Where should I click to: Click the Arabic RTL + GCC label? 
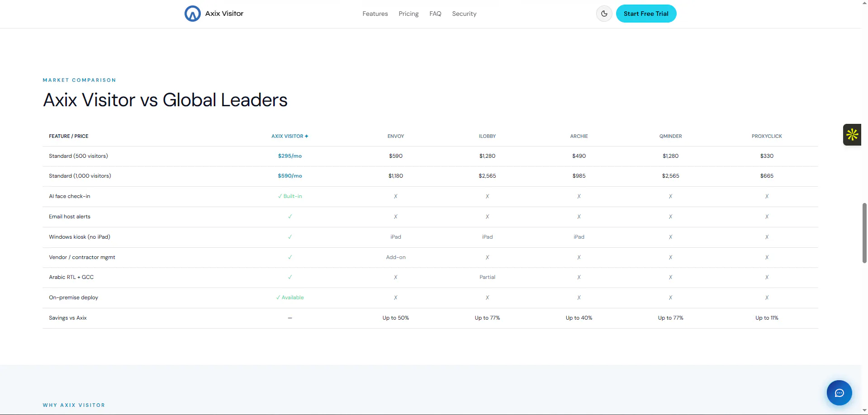[x=71, y=277]
